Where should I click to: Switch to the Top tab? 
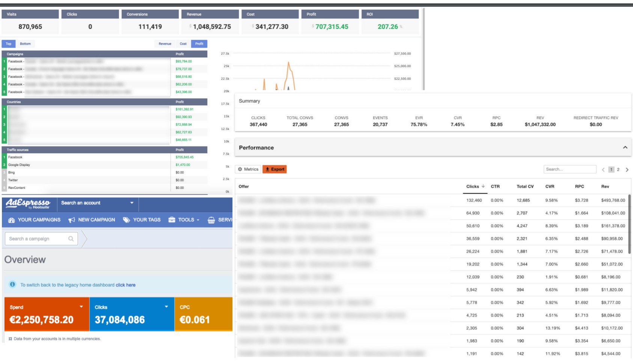(x=9, y=44)
